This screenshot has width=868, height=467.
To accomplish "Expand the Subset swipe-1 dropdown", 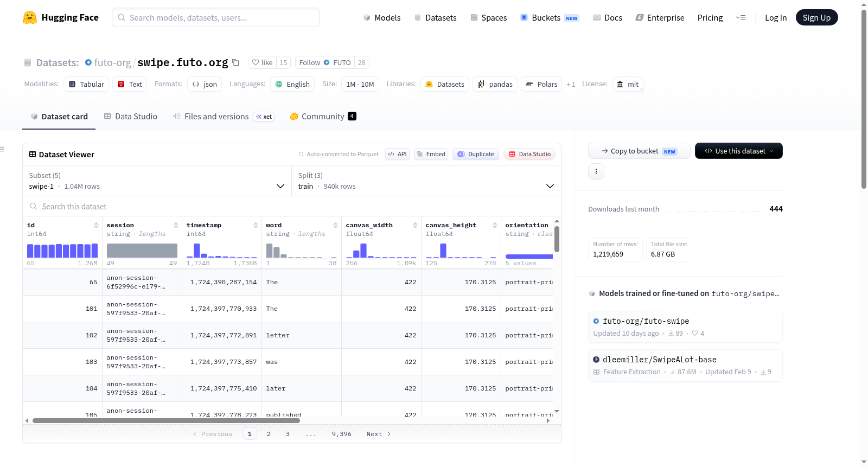I will pyautogui.click(x=157, y=181).
